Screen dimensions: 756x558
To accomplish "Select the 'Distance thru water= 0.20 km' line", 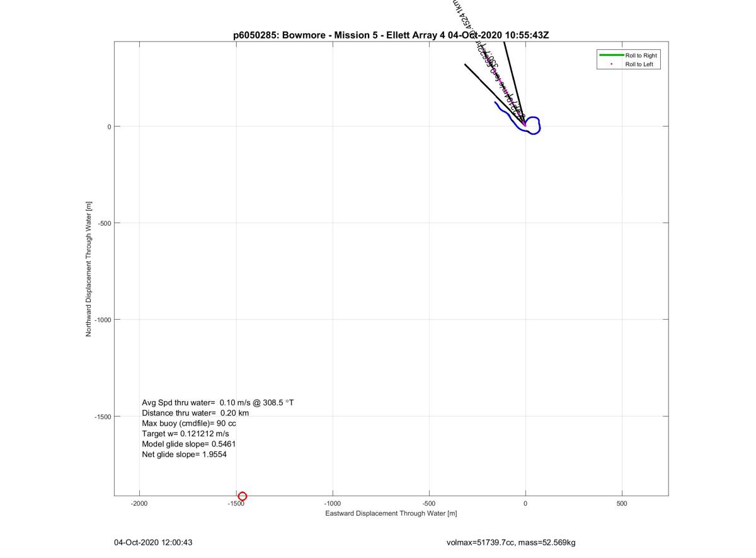I will pyautogui.click(x=195, y=413).
